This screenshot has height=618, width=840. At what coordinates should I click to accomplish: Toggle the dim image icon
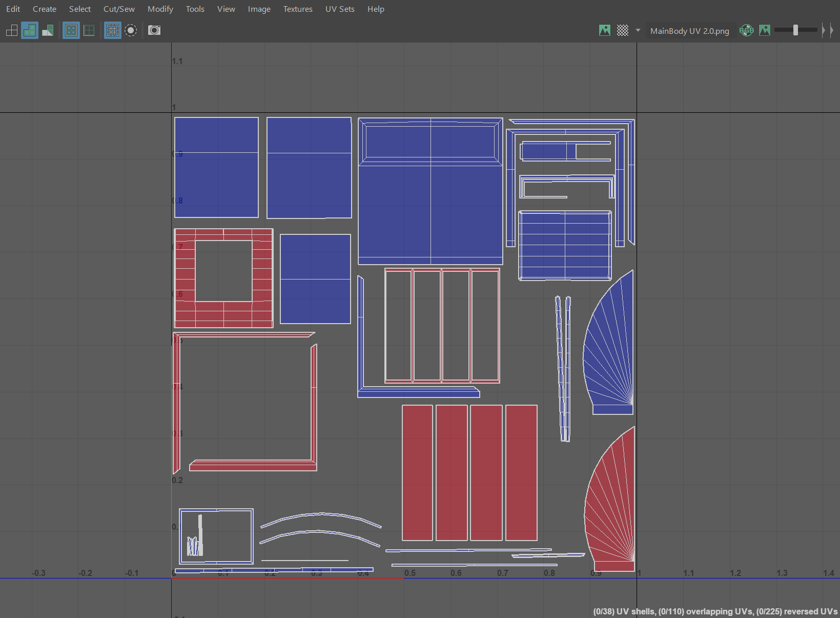[765, 30]
